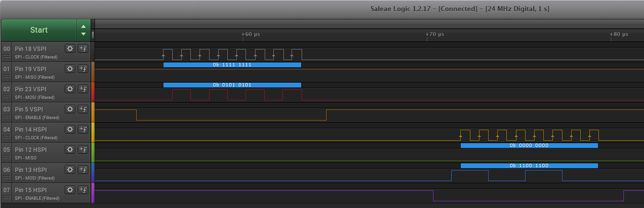The height and width of the screenshot is (208, 644).
Task: Click the gear icon for Pin 13 HSPI
Action: click(70, 170)
